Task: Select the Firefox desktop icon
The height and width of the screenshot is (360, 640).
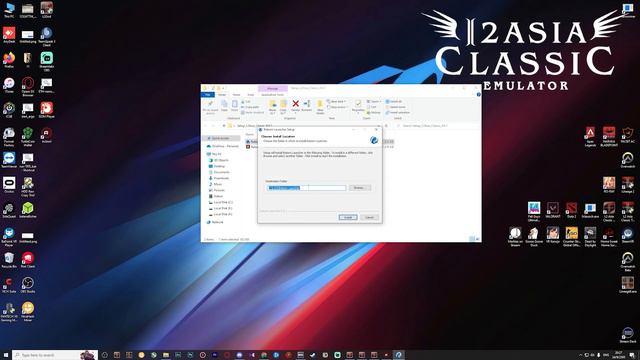Action: [x=9, y=60]
